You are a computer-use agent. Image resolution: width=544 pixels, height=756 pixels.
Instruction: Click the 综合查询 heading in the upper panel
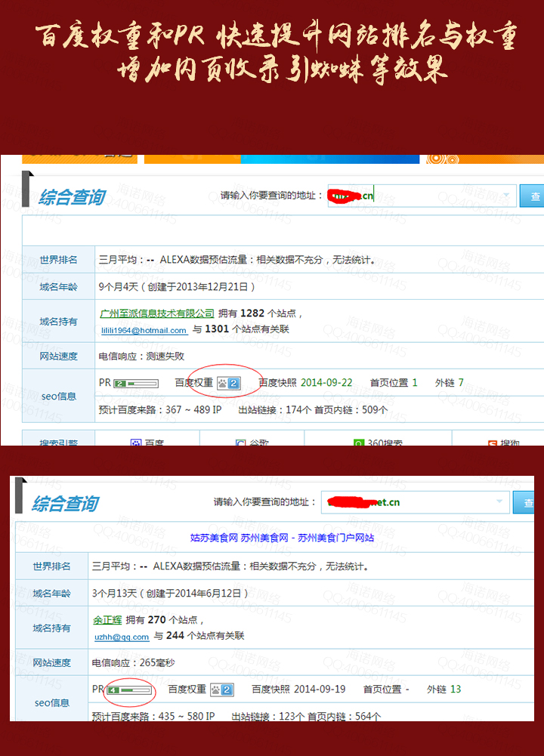click(72, 197)
